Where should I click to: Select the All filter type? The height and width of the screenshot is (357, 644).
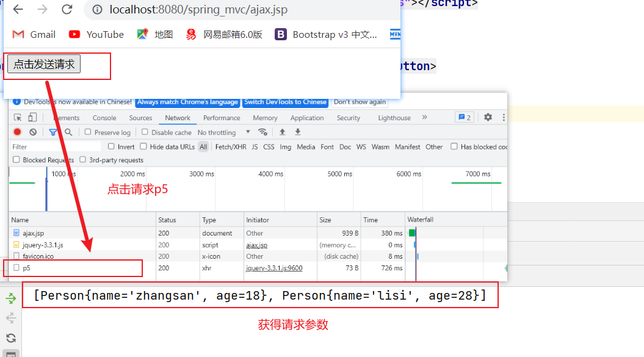click(203, 146)
